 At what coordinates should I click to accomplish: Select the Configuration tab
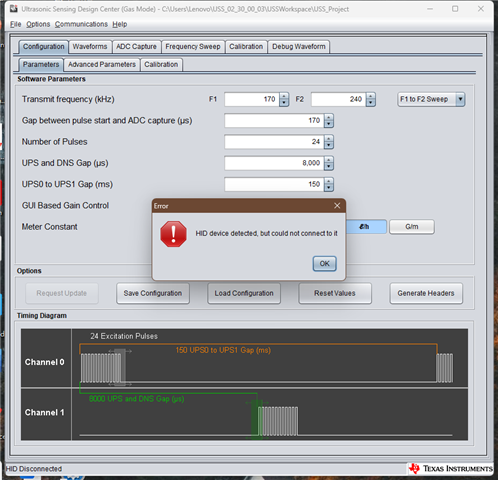tap(44, 47)
